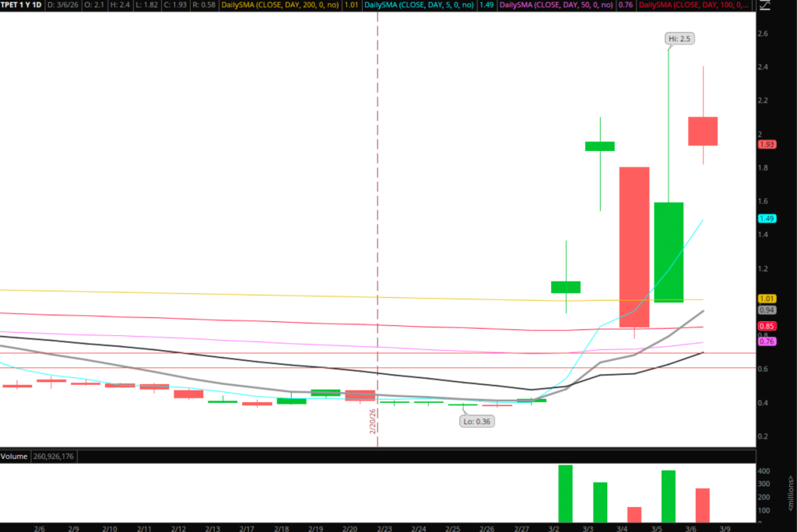Click the green 3/5 candlestick body

point(669,252)
